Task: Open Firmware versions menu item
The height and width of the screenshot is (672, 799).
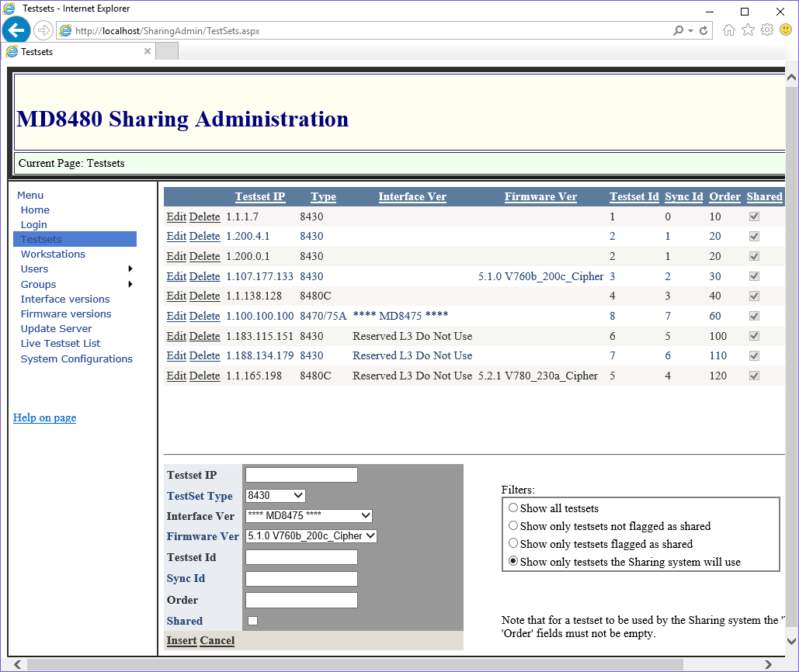Action: pos(66,313)
